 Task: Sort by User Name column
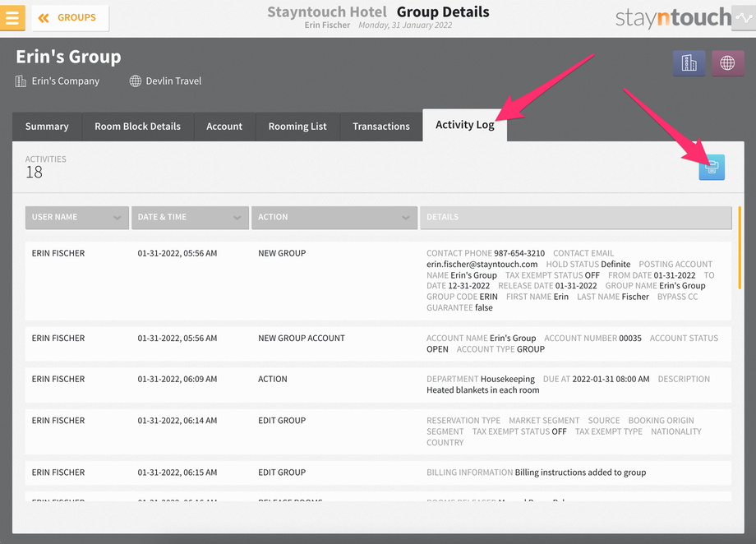click(77, 218)
